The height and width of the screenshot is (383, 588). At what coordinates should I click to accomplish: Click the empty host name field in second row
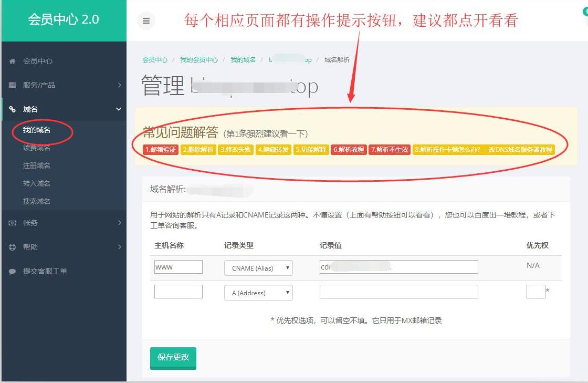coord(178,292)
